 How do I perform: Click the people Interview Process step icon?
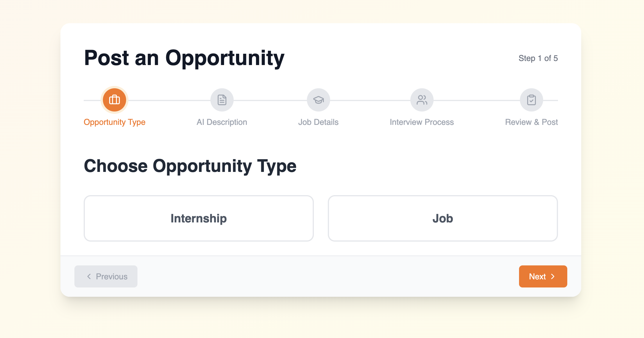coord(421,100)
